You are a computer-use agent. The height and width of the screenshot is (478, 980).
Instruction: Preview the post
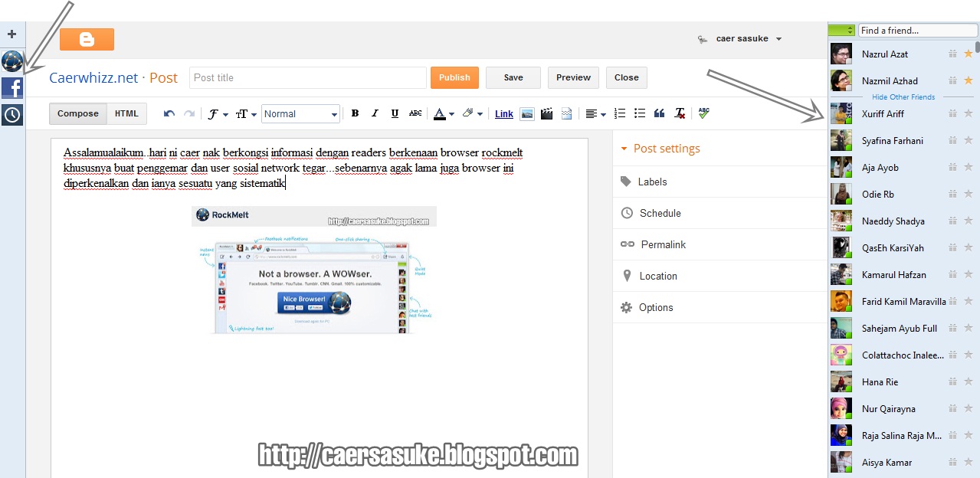coord(573,77)
